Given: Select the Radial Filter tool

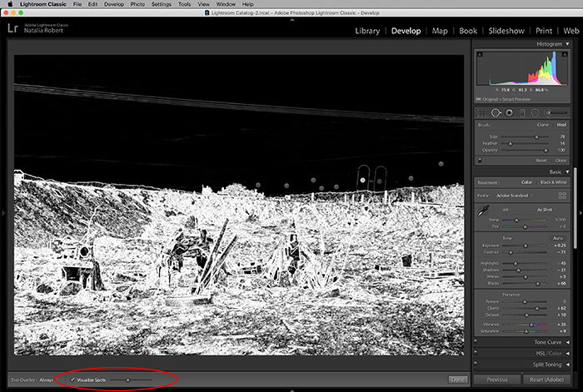Looking at the screenshot, I should [x=536, y=112].
